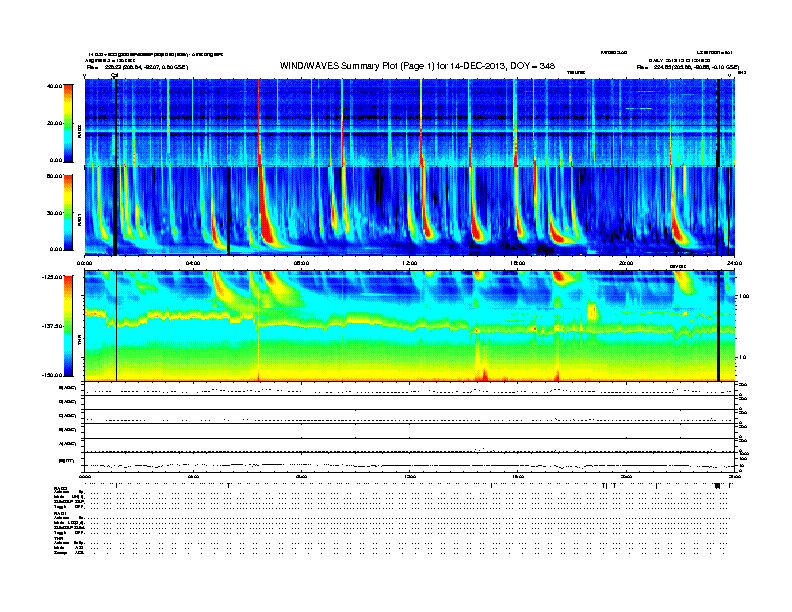792x612 pixels.
Task: Select the RAD1 intensity color bar
Action: (68, 212)
